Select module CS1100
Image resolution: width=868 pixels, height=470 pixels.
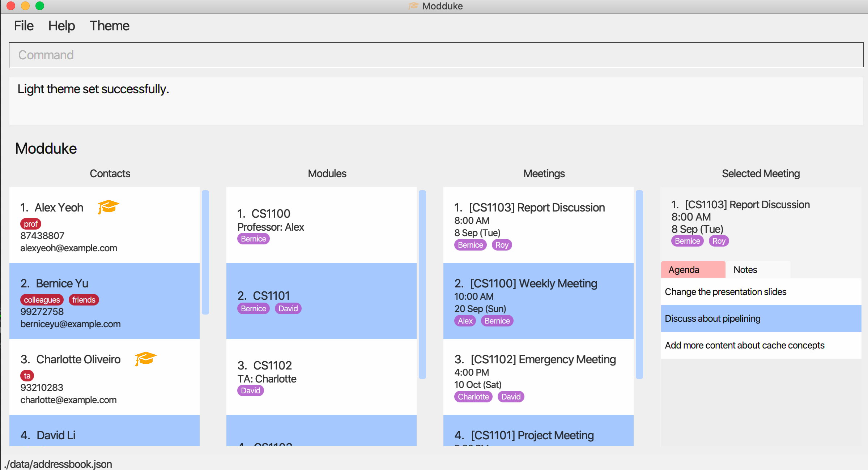321,225
